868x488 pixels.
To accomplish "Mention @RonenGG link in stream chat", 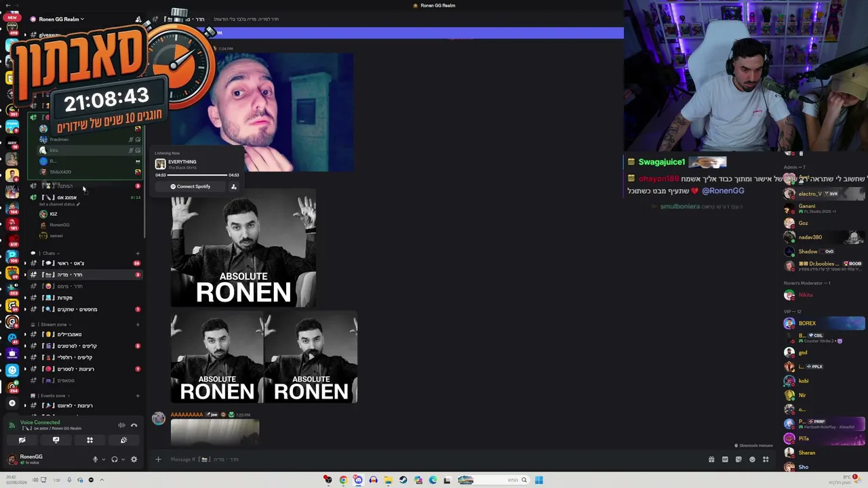I will point(723,191).
